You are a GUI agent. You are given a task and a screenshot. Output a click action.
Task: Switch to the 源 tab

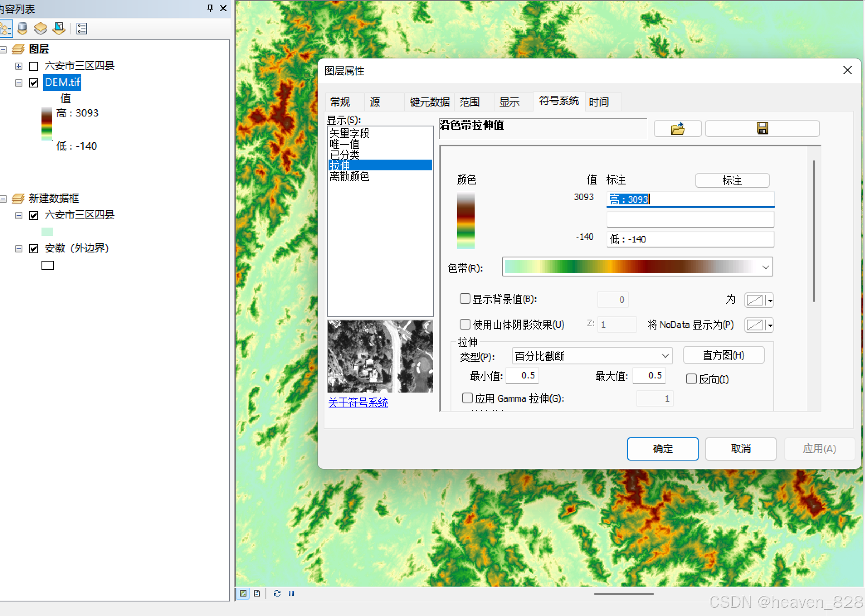coord(375,102)
